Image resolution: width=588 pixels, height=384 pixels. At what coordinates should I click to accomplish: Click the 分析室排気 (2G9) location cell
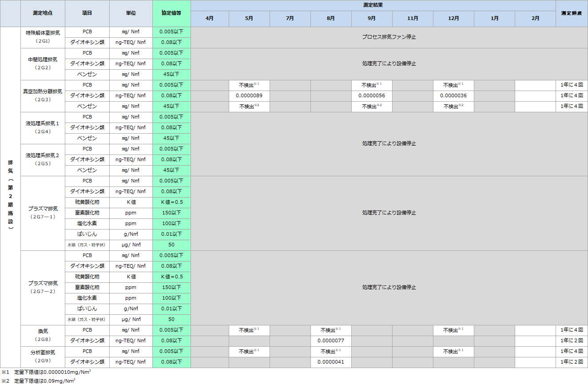(x=43, y=357)
